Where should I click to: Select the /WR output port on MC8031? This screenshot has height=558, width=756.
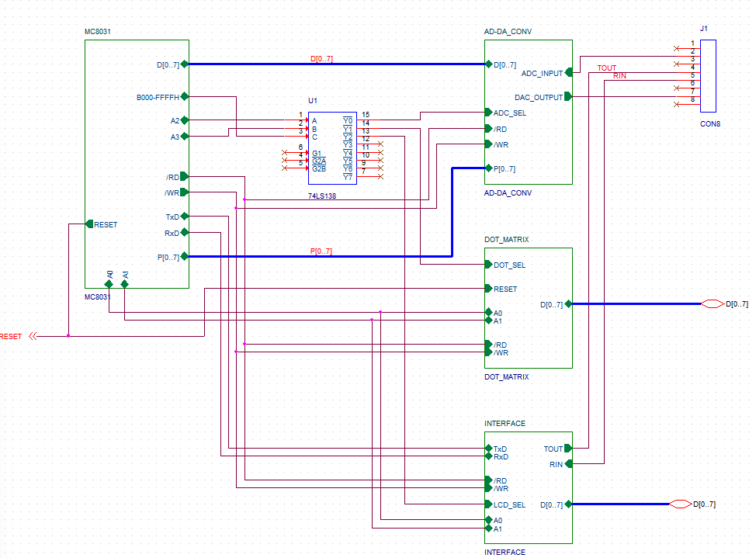(184, 192)
